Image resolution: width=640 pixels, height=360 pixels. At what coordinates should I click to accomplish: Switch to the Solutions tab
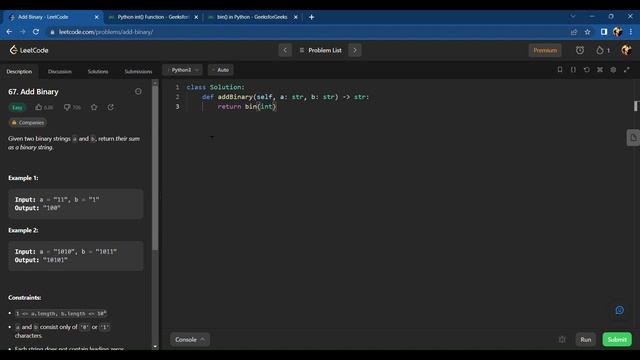pyautogui.click(x=98, y=71)
